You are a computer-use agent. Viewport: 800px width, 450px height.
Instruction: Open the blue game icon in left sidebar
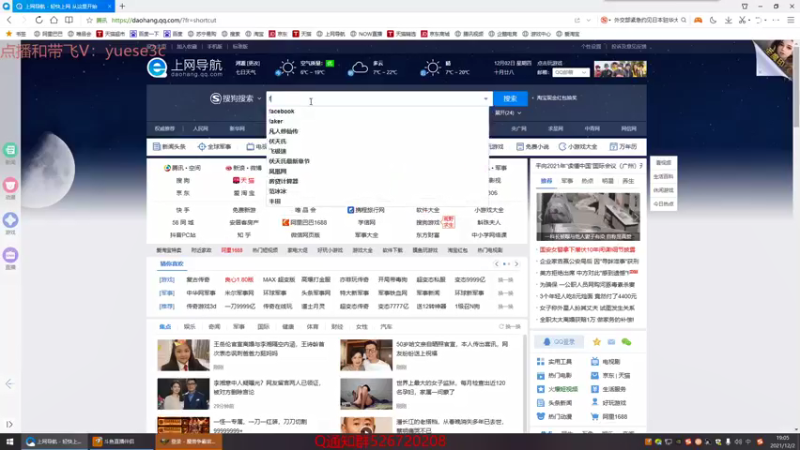tap(10, 220)
